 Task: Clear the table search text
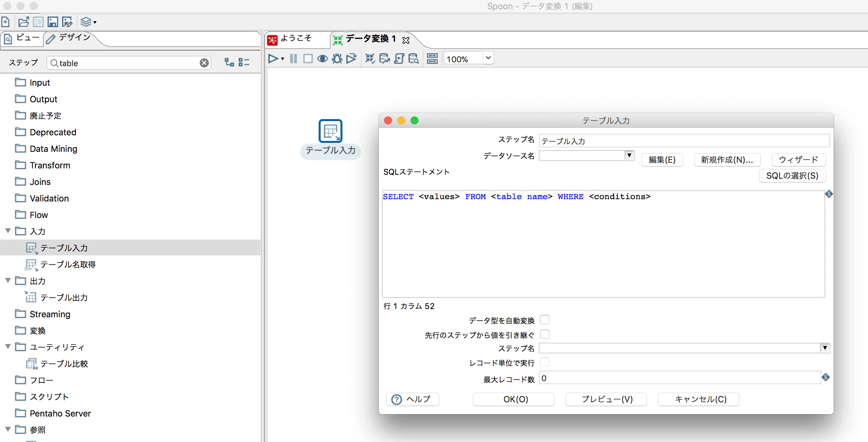click(204, 63)
